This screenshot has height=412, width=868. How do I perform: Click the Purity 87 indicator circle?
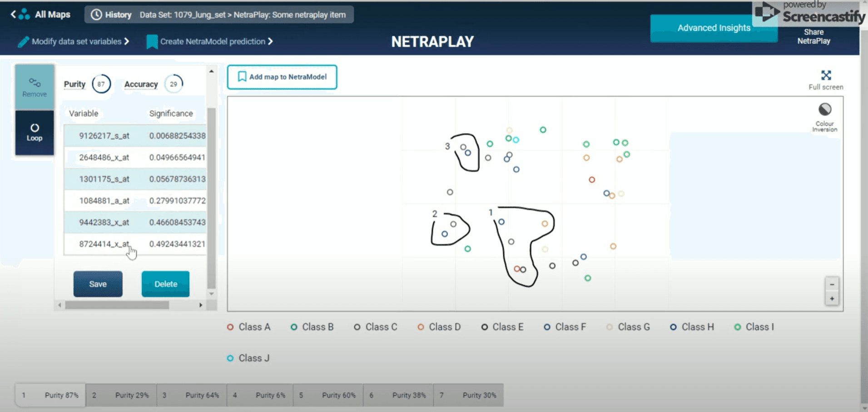[101, 84]
